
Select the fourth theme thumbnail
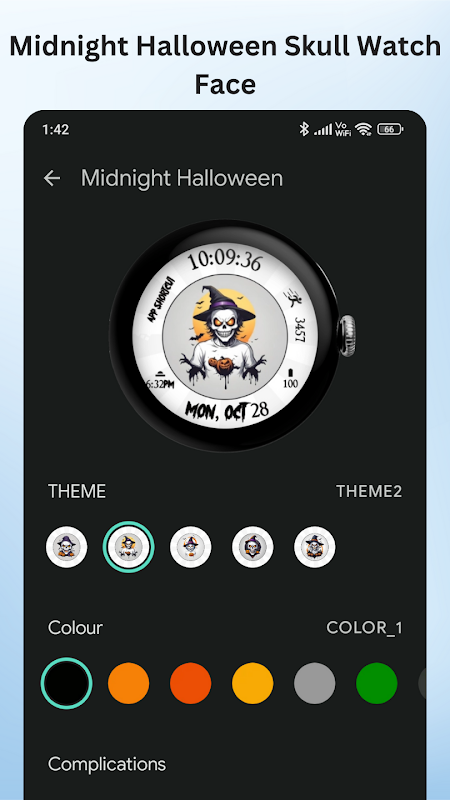tap(253, 547)
